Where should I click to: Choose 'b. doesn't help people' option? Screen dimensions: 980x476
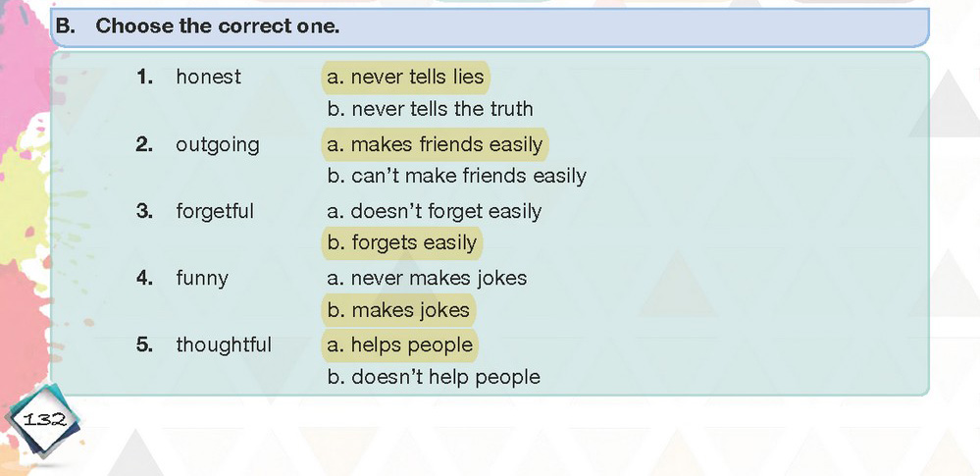434,377
